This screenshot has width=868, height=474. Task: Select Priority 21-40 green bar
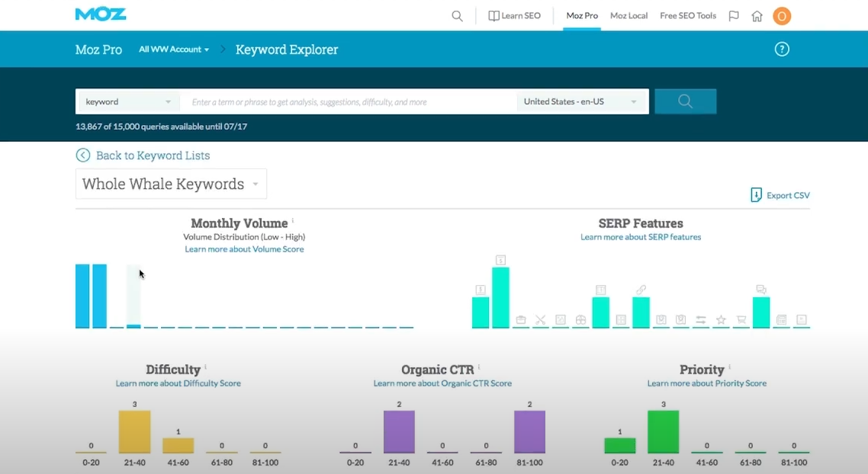tap(663, 431)
